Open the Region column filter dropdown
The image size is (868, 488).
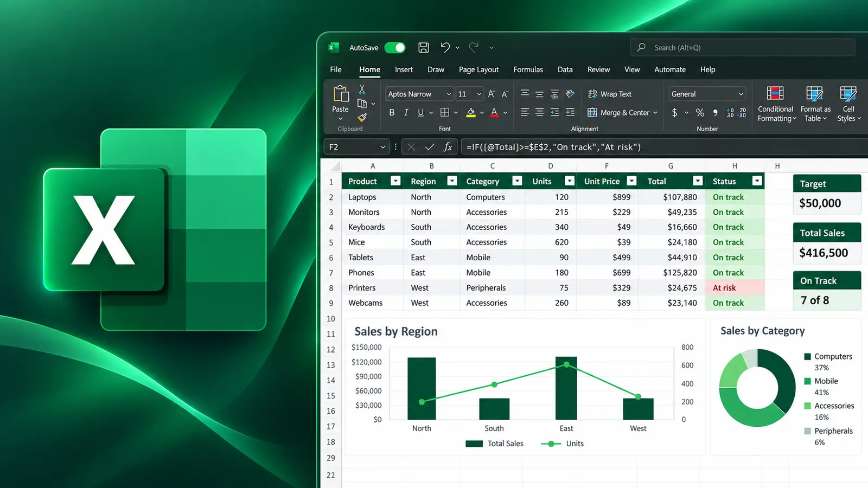tap(452, 181)
